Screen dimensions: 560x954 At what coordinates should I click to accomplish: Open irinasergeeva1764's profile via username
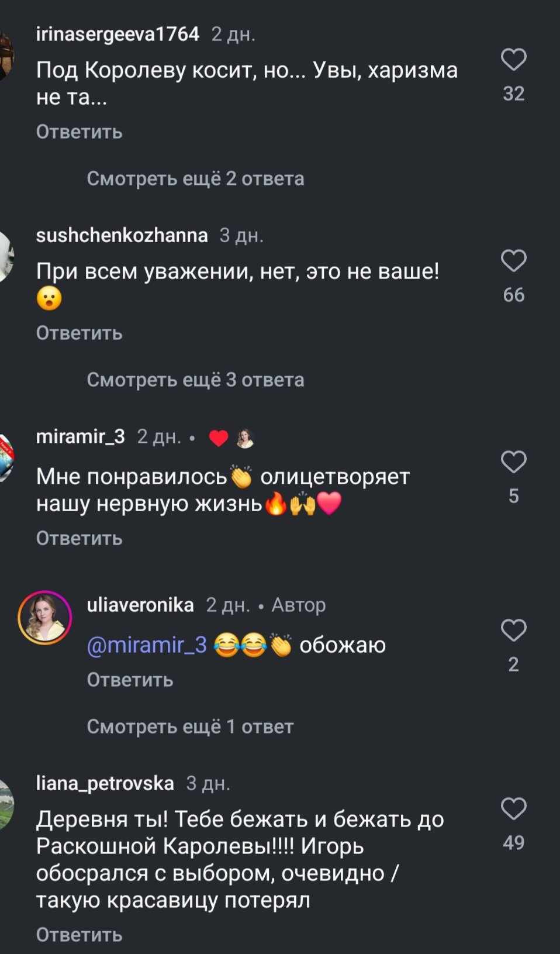[117, 34]
